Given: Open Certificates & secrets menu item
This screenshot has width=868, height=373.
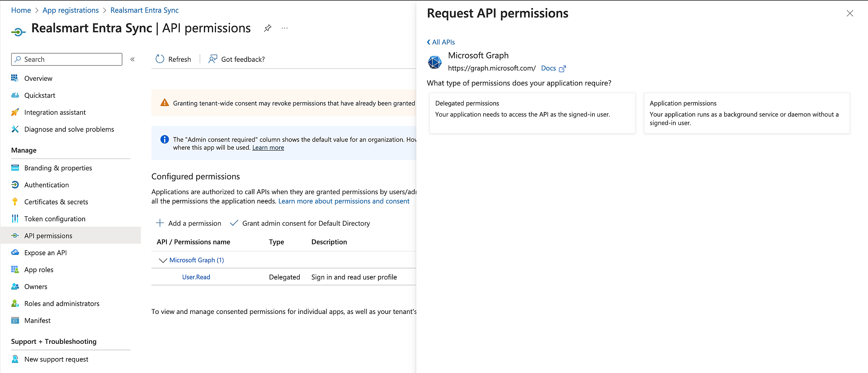Looking at the screenshot, I should [56, 202].
